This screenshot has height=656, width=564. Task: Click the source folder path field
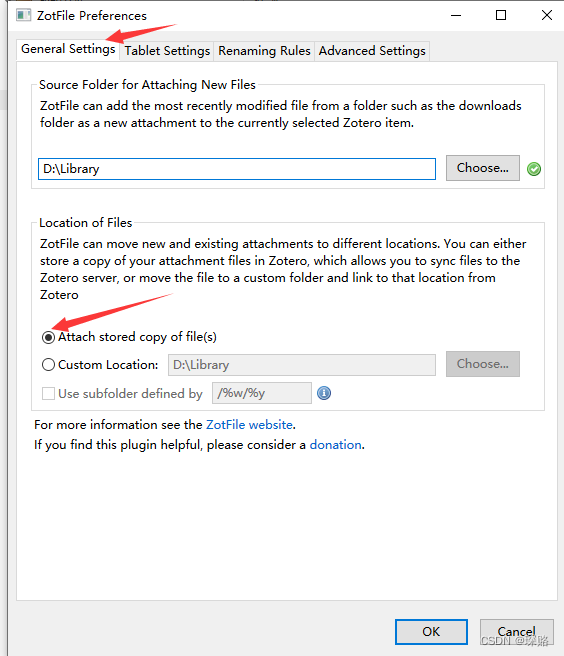tap(237, 169)
